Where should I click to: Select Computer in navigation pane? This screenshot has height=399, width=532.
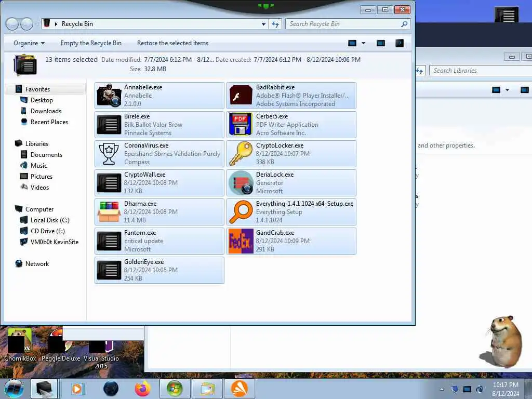39,209
